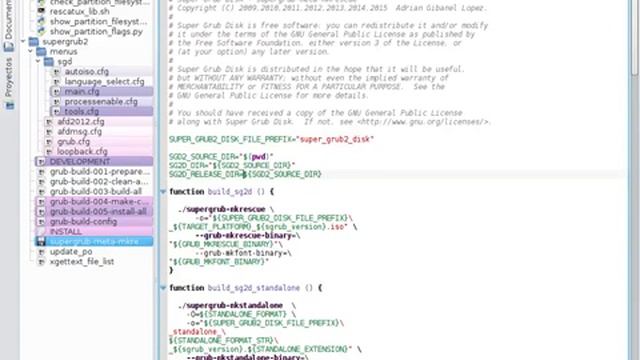The height and width of the screenshot is (360, 640).
Task: Open processenable.cfg file
Action: [101, 102]
